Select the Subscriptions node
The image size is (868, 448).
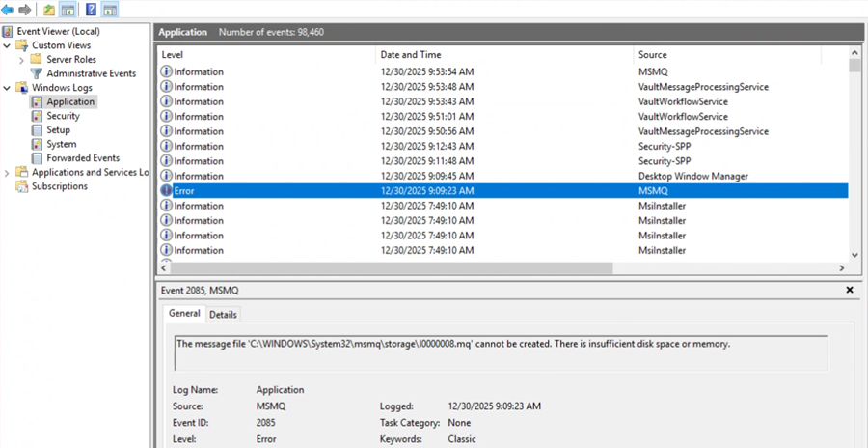point(59,186)
